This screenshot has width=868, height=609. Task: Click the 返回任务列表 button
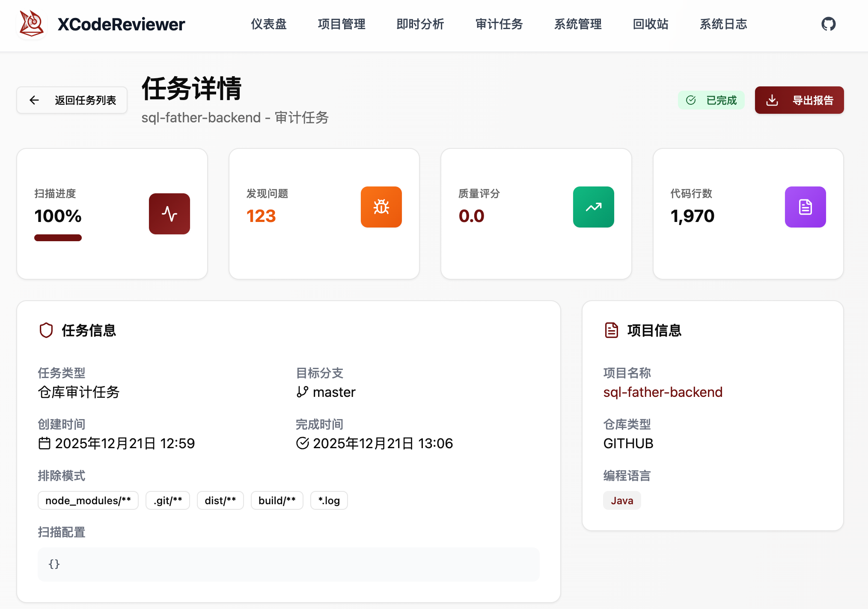[71, 100]
